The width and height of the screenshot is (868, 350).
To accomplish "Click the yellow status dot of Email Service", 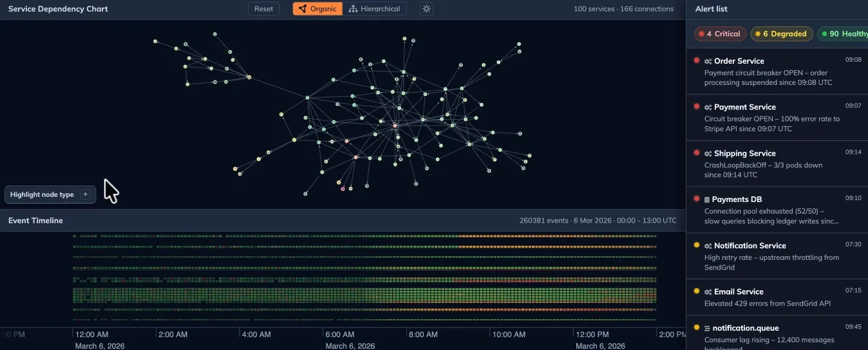I will 697,291.
